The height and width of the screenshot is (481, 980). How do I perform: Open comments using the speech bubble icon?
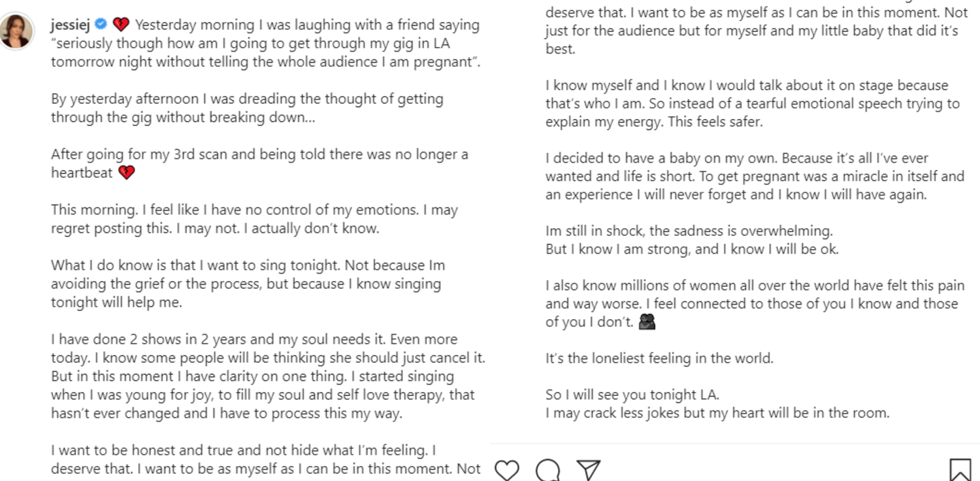547,470
